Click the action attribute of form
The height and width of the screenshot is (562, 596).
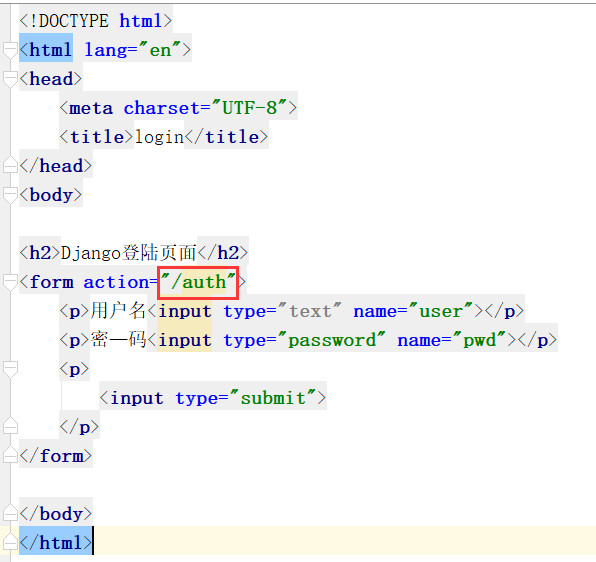click(116, 282)
